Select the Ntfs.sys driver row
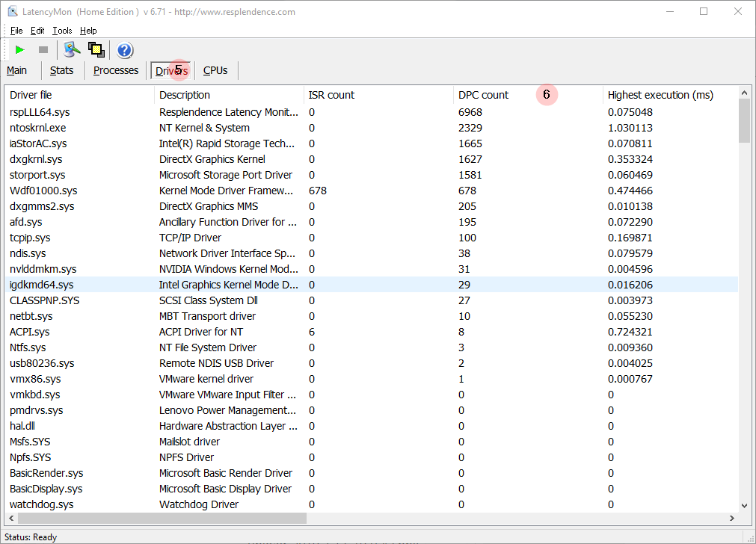Viewport: 756px width, 544px height. coord(371,347)
